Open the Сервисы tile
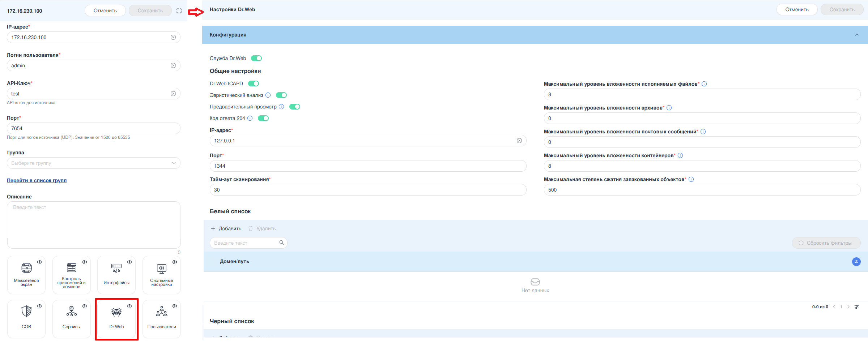 pyautogui.click(x=71, y=318)
